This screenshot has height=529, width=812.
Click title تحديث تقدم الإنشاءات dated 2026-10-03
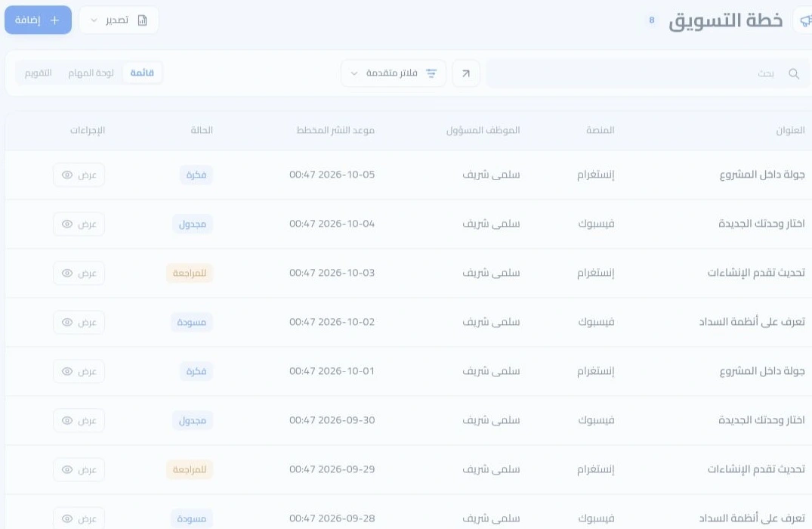click(757, 273)
